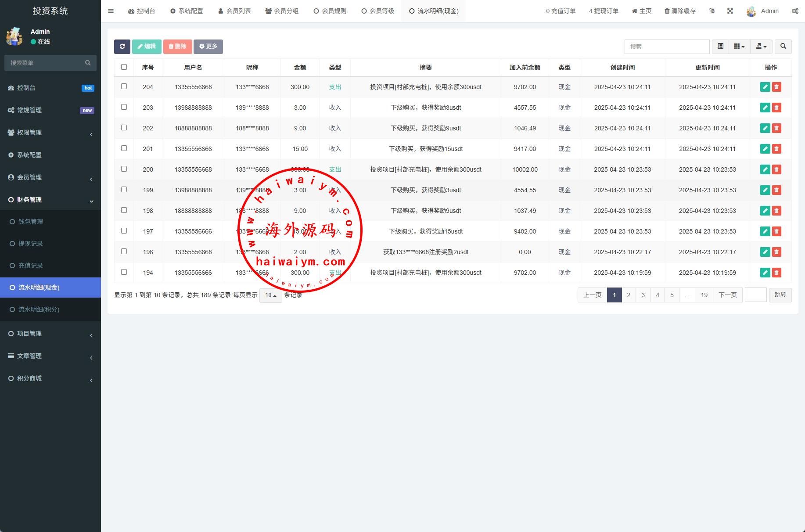Open the export data dropdown
This screenshot has width=805, height=532.
click(761, 47)
